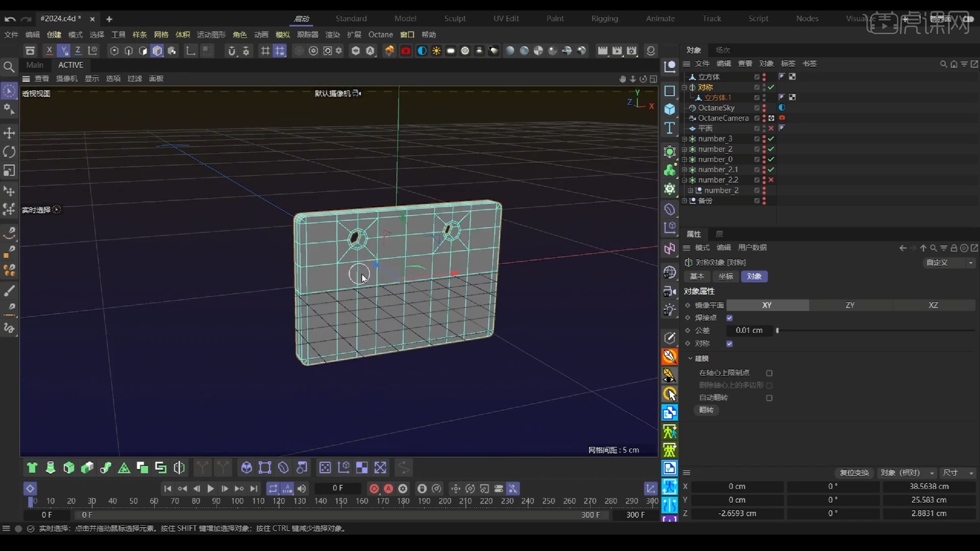Switch to the Sculpt layout tab
Image resolution: width=980 pixels, height=551 pixels.
pyautogui.click(x=455, y=18)
